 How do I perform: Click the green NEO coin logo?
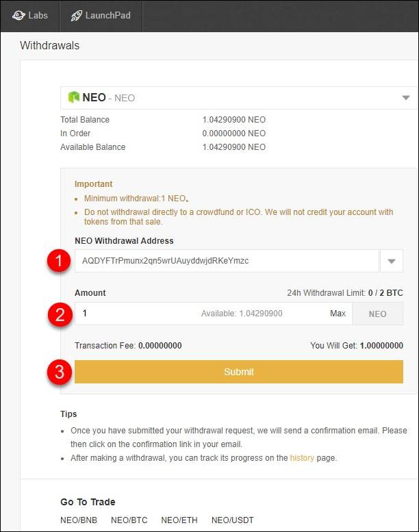coord(73,97)
